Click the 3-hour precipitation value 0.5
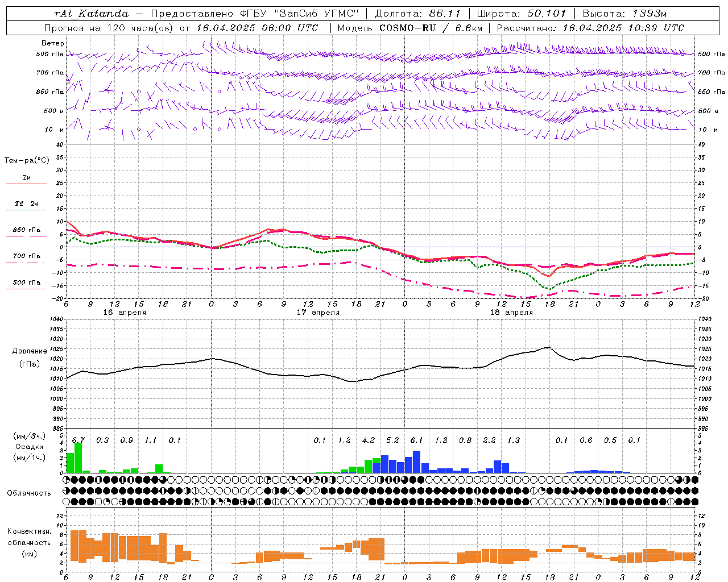Image resolution: width=728 pixels, height=582 pixels. point(610,440)
